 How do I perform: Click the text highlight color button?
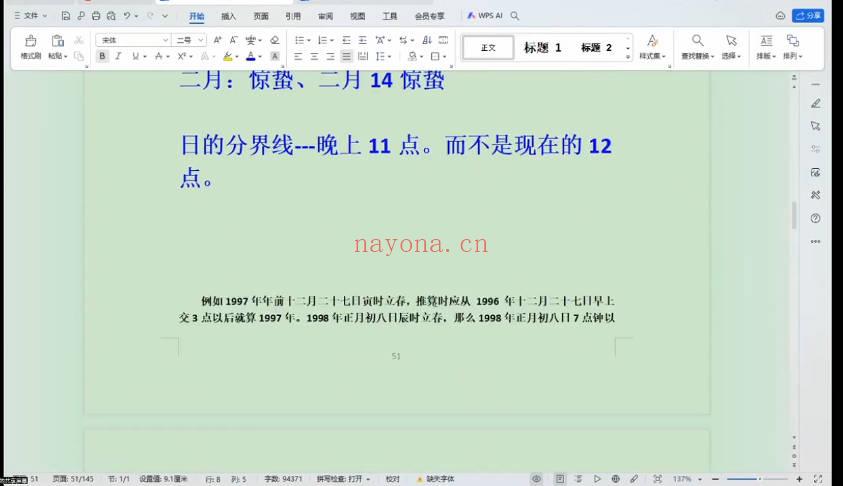coord(228,56)
